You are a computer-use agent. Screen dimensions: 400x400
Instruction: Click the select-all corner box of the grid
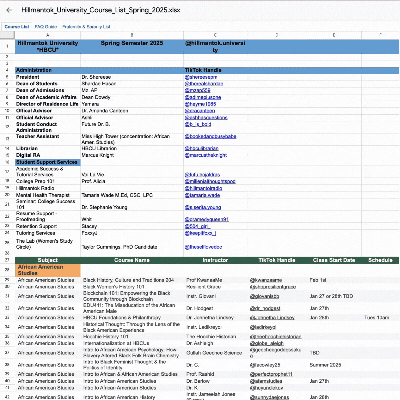[7, 35]
